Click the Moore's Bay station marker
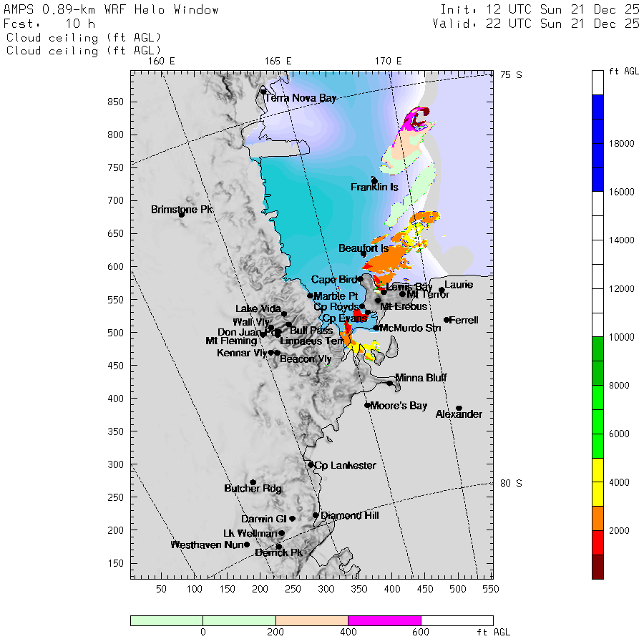Screen dimensions: 644x644 pos(367,405)
